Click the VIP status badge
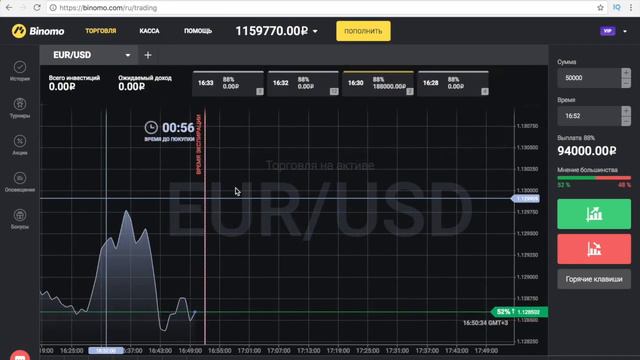Viewport: 640px width, 360px height. click(607, 31)
